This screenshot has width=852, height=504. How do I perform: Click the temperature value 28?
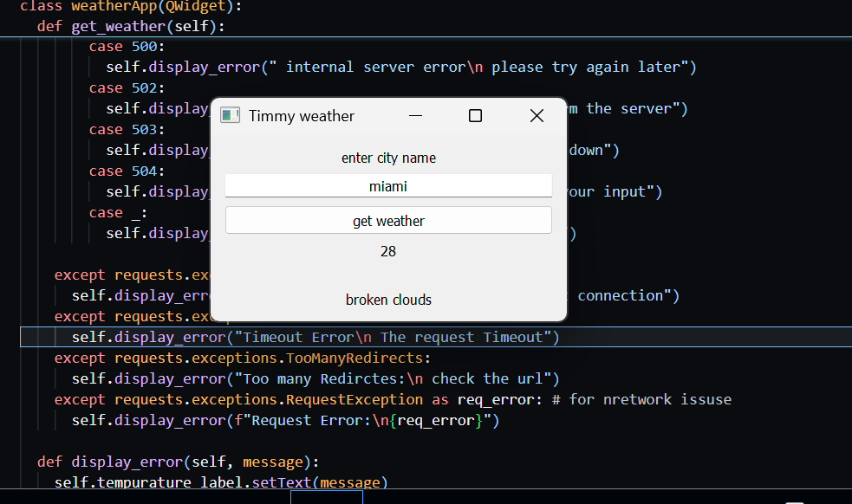(x=388, y=251)
